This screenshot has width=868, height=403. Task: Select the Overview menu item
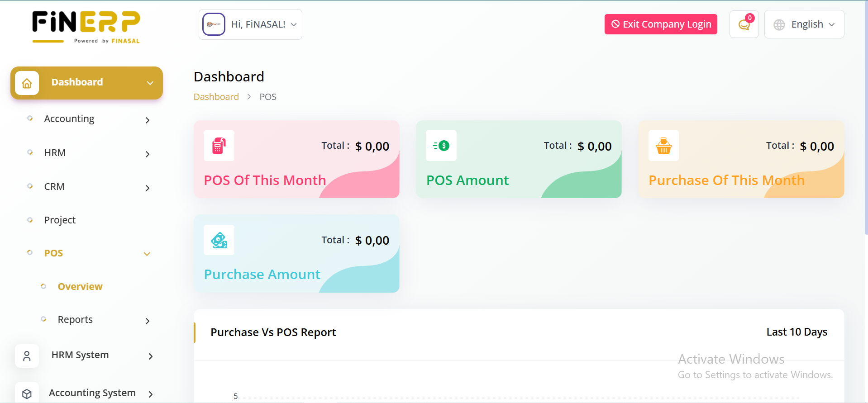(80, 287)
